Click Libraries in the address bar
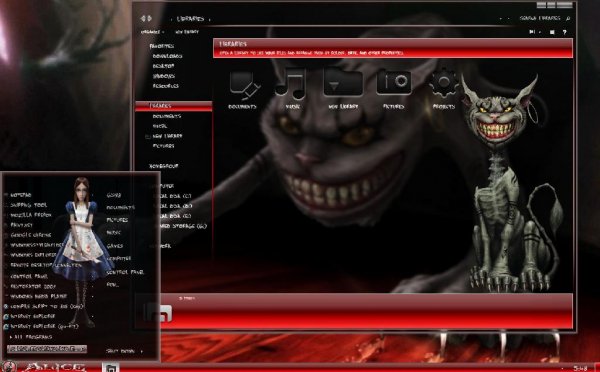 coord(190,19)
